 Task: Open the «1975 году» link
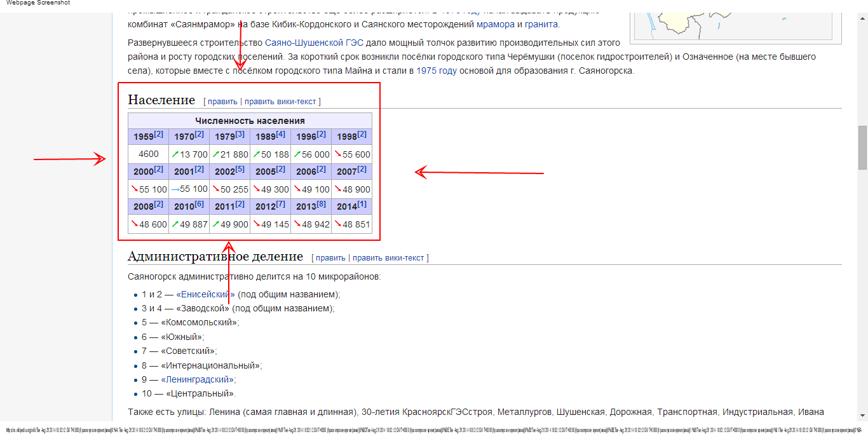click(x=437, y=71)
